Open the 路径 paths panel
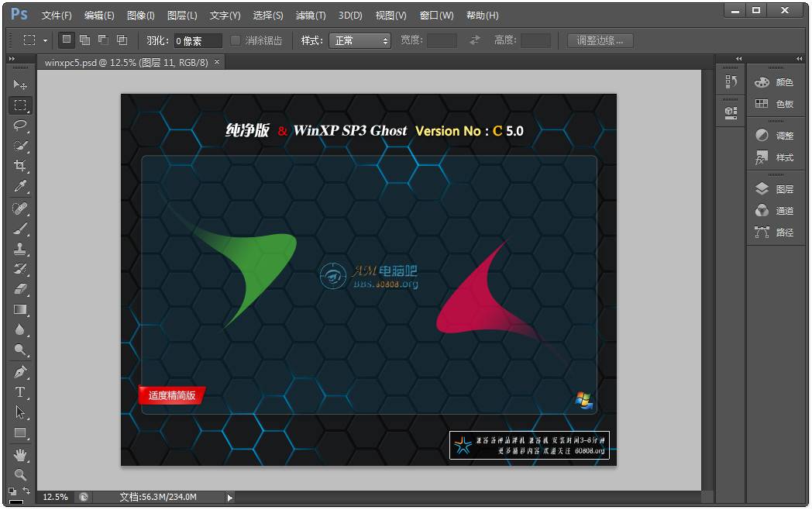This screenshot has height=510, width=812. coord(775,233)
